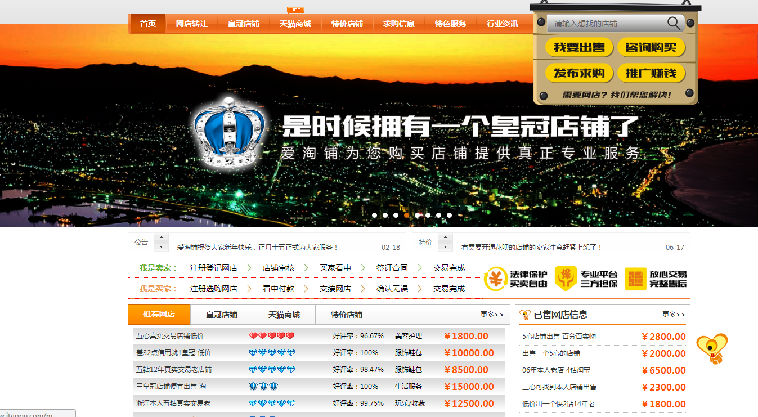This screenshot has width=758, height=417.
Task: Click the left announcement ticker text
Action: pos(257,247)
